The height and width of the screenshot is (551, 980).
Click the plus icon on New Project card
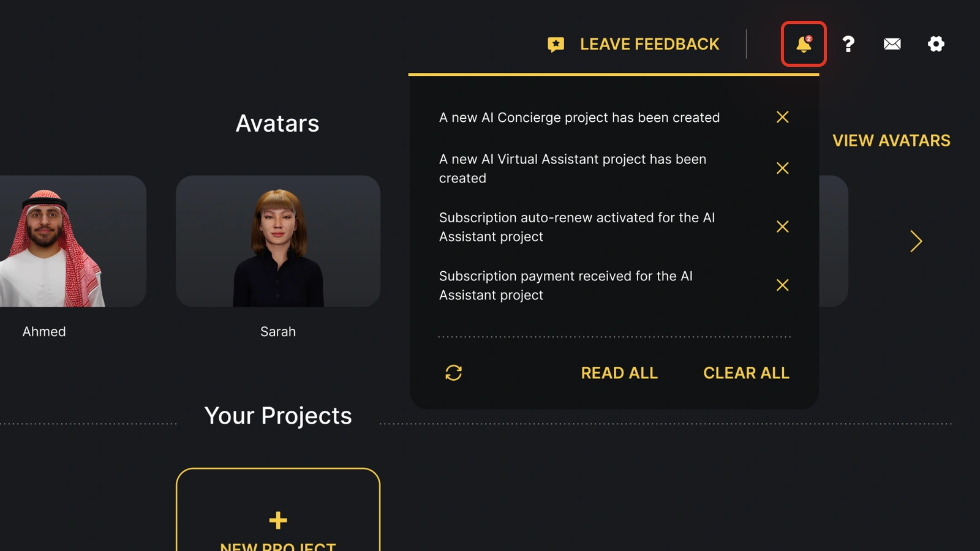pos(277,520)
